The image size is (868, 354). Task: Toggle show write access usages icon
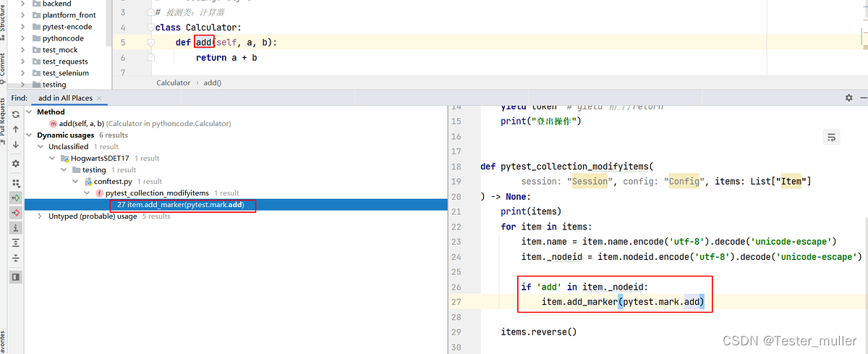pyautogui.click(x=16, y=213)
